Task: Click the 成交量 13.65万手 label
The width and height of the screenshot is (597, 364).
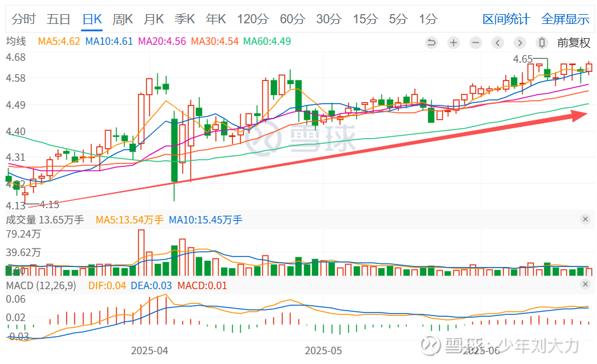Action: 45,220
